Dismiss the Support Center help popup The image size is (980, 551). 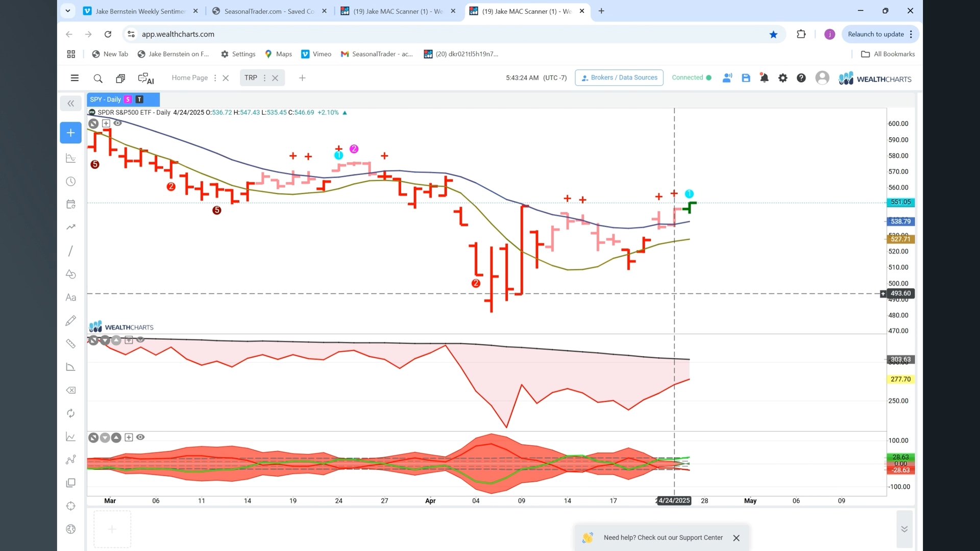click(736, 538)
